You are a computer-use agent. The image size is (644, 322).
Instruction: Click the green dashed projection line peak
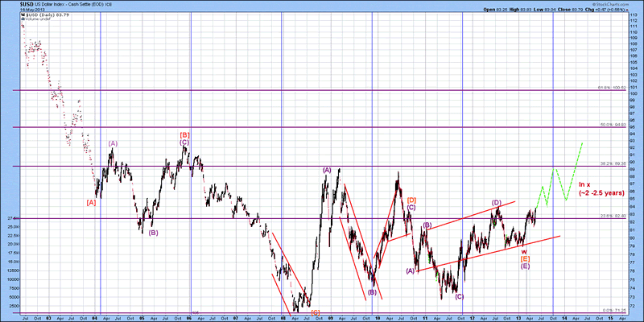[582, 143]
